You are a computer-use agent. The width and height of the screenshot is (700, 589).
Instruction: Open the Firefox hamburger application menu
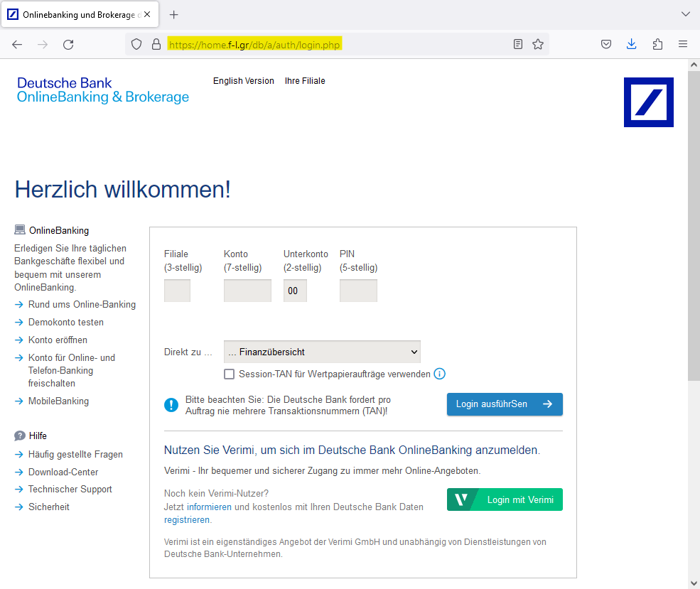683,44
